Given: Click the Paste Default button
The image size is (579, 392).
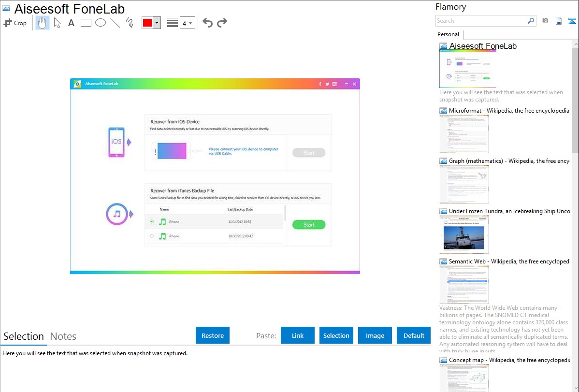Looking at the screenshot, I should (x=414, y=335).
